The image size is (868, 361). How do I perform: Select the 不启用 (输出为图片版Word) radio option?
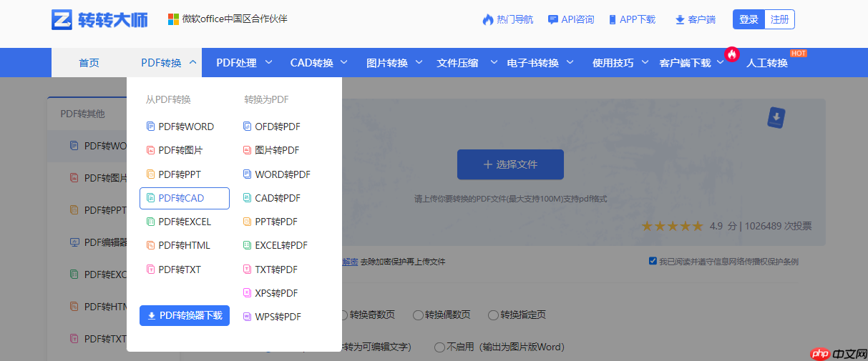(439, 347)
